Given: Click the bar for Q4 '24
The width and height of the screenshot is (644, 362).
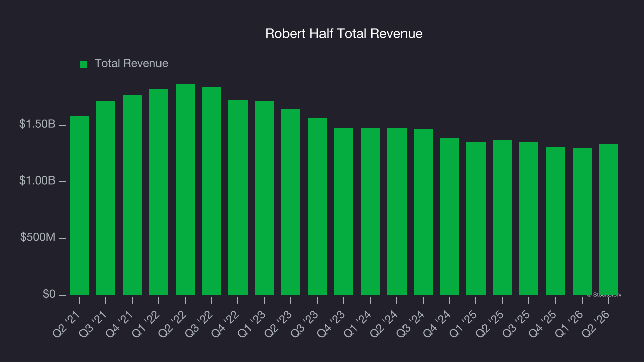Looking at the screenshot, I should tap(450, 217).
